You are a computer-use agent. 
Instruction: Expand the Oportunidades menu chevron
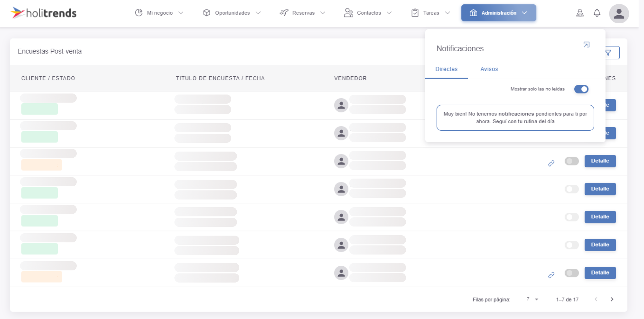pos(258,13)
